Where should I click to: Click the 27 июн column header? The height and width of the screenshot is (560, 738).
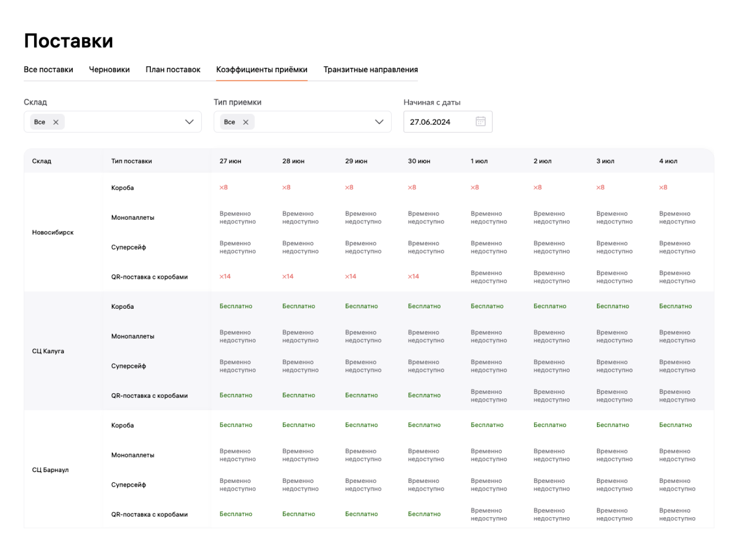[x=231, y=161]
